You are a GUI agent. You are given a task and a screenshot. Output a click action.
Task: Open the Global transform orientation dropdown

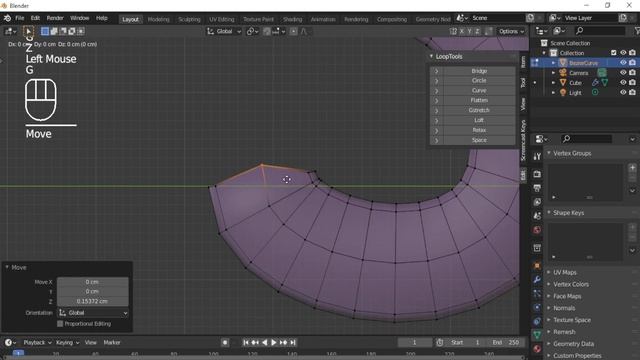click(x=224, y=31)
